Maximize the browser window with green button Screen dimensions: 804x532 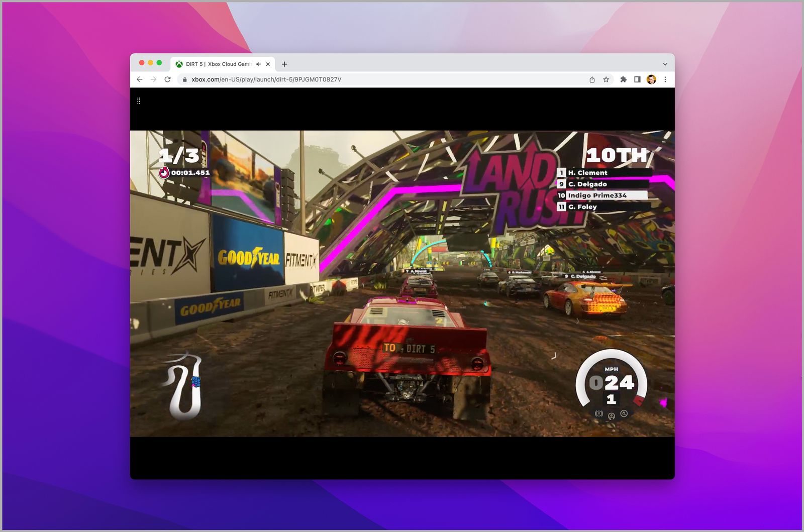tap(159, 63)
